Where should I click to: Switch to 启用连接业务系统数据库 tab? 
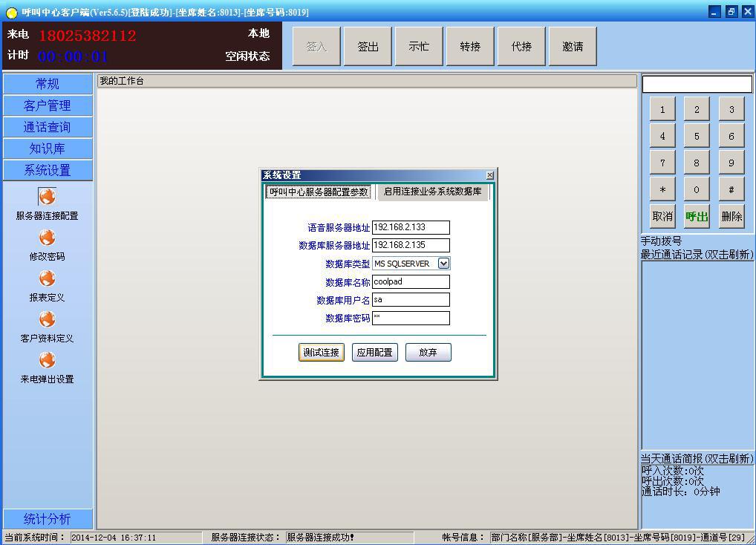(432, 192)
